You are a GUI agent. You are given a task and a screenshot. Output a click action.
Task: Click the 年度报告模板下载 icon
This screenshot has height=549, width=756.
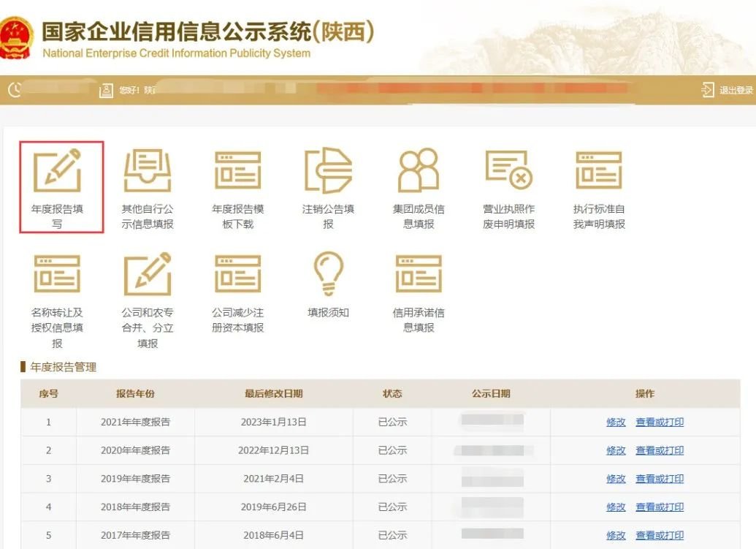pyautogui.click(x=237, y=170)
